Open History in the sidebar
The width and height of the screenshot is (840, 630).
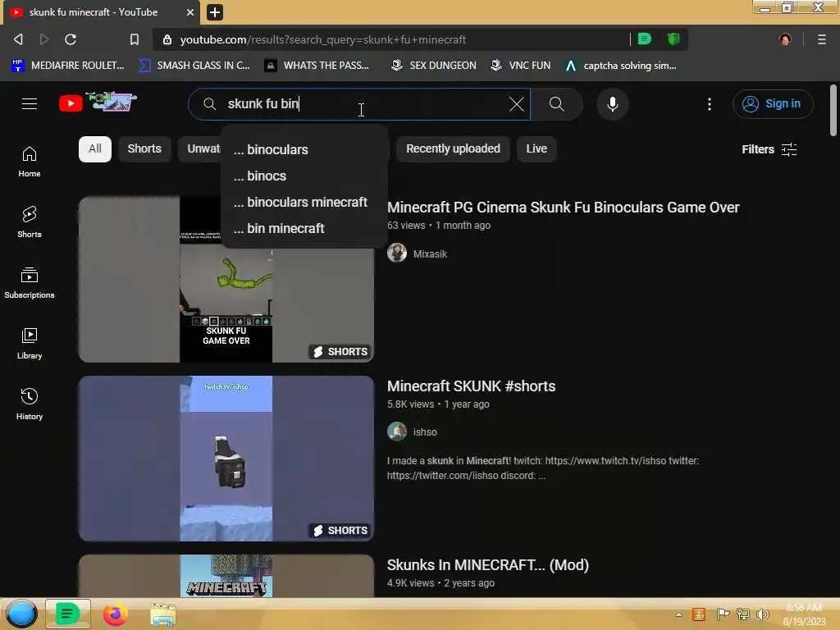(30, 404)
